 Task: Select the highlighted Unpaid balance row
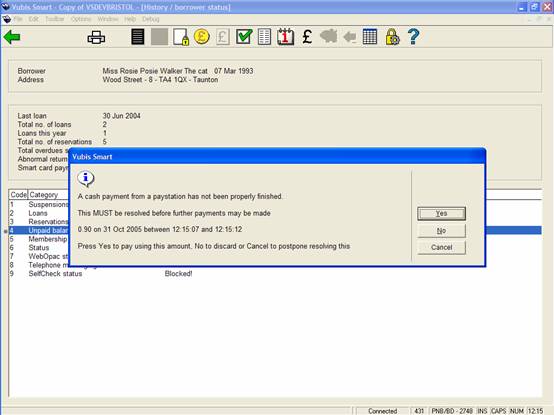click(275, 230)
